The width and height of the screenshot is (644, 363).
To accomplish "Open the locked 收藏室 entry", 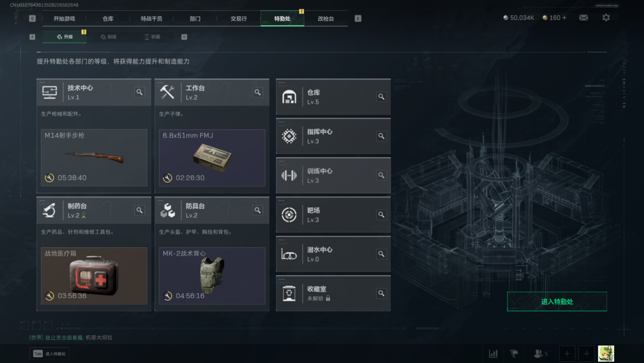I will (333, 294).
